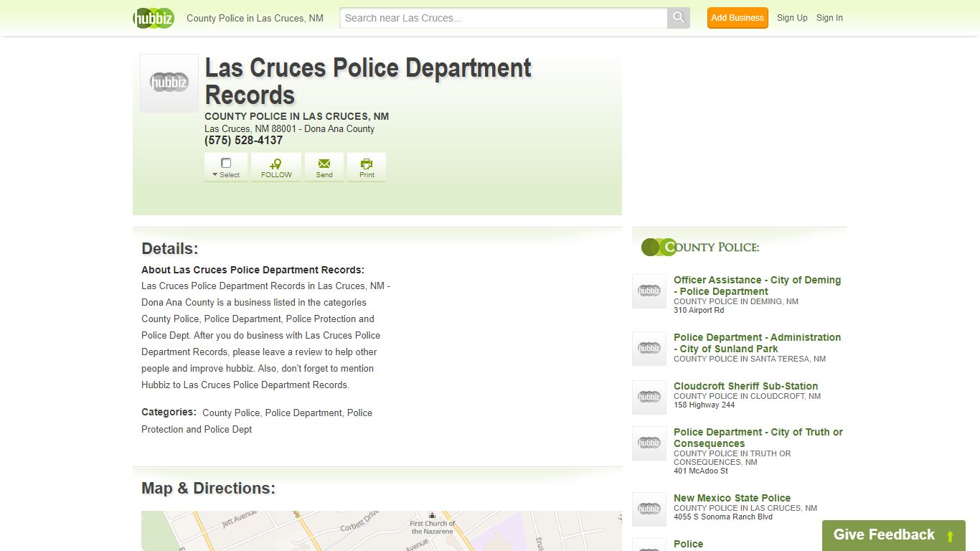980x551 pixels.
Task: Click COUNTY POLICE IN LAS CRUCES, NM subtitle
Action: click(297, 116)
